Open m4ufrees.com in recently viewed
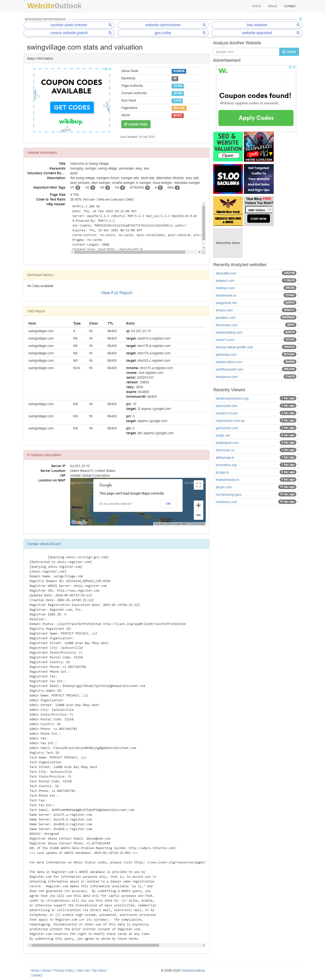The width and height of the screenshot is (326, 980). pyautogui.click(x=226, y=502)
